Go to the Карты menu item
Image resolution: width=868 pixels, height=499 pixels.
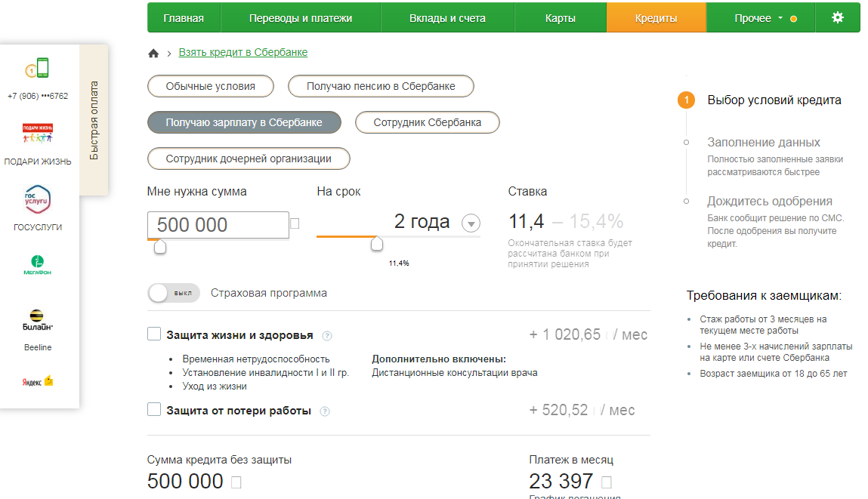pyautogui.click(x=560, y=18)
